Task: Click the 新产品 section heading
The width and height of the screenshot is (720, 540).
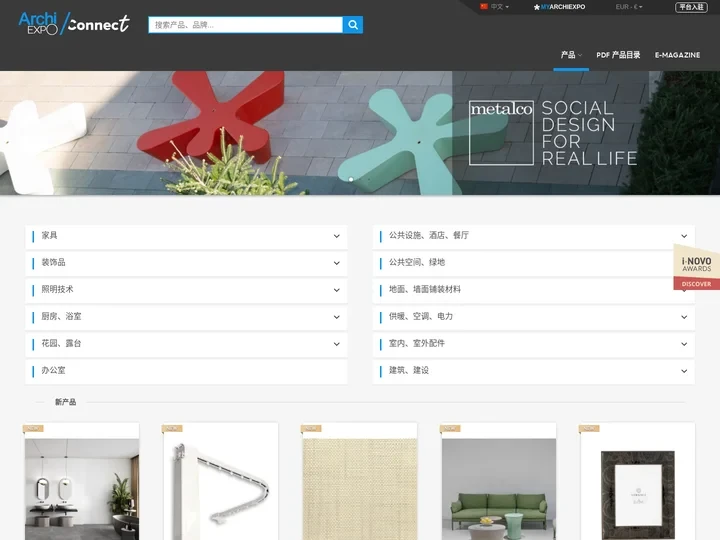Action: click(66, 402)
